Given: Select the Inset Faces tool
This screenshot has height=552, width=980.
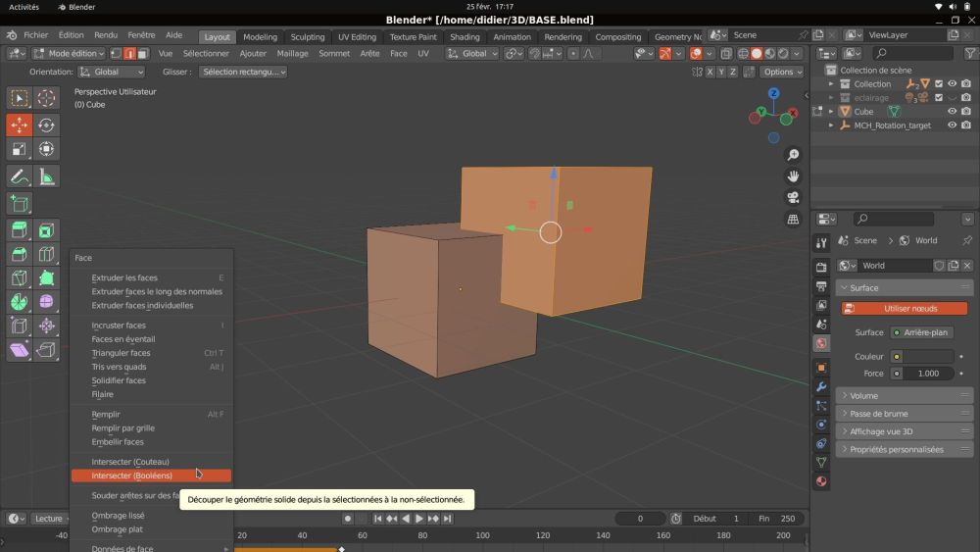Looking at the screenshot, I should [x=46, y=230].
